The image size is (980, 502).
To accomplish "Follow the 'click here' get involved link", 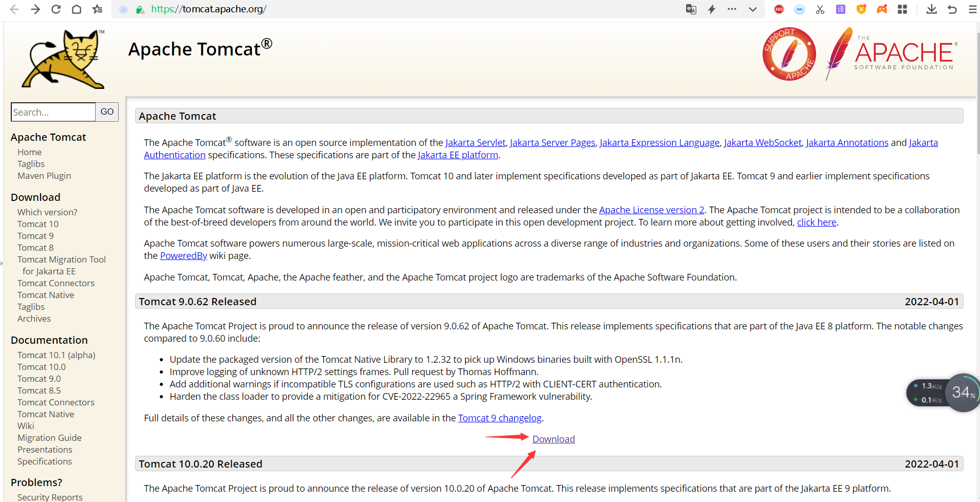I will click(817, 222).
